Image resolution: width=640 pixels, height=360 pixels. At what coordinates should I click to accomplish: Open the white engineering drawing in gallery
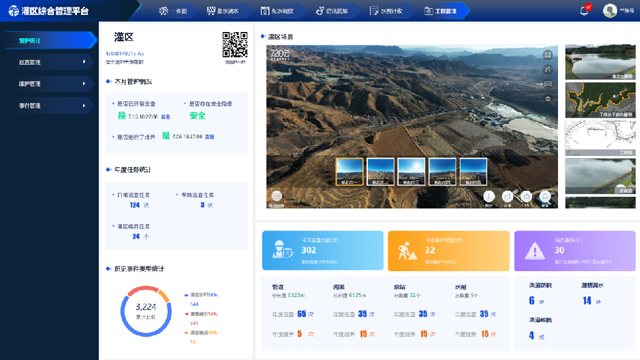(x=600, y=138)
